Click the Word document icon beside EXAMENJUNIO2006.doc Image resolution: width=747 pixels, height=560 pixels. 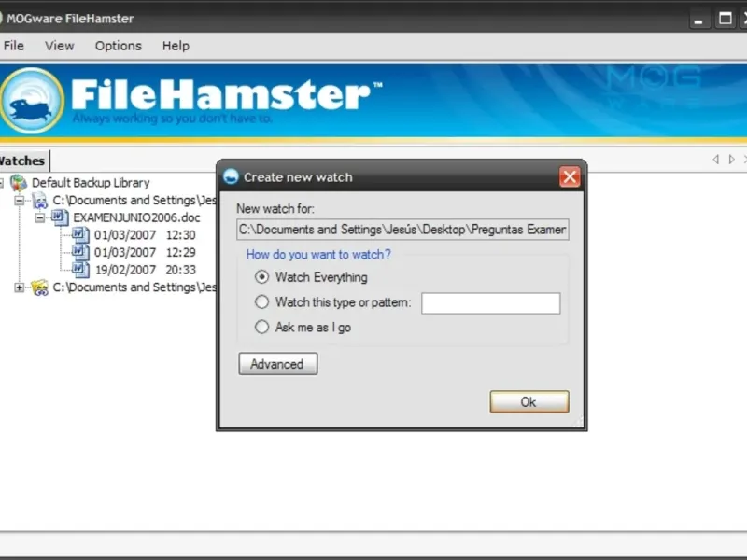[x=59, y=217]
